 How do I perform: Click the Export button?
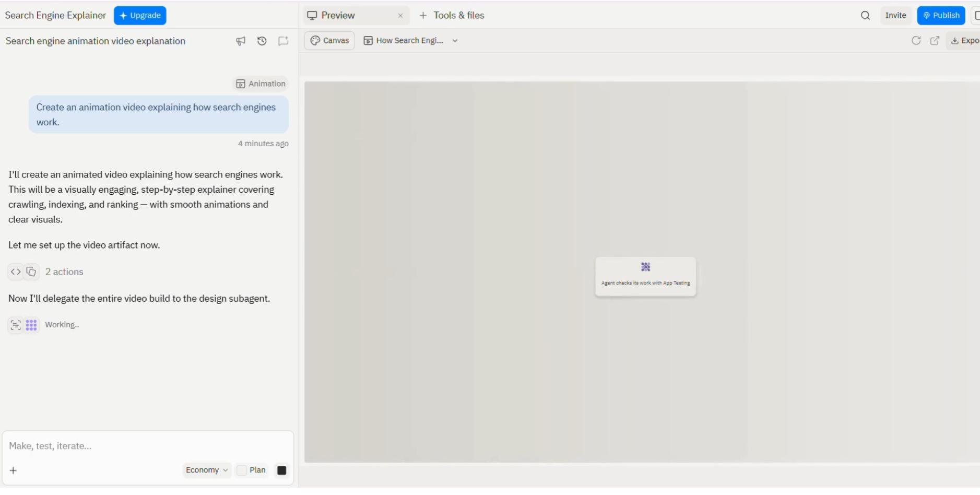point(964,41)
